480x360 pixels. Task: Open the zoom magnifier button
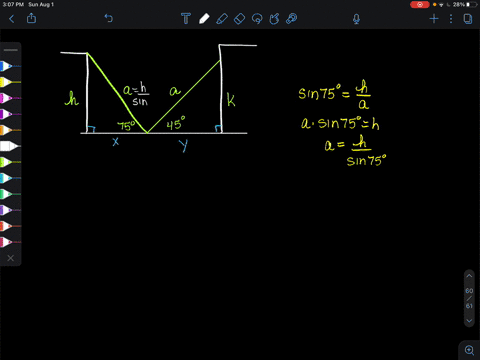469,350
